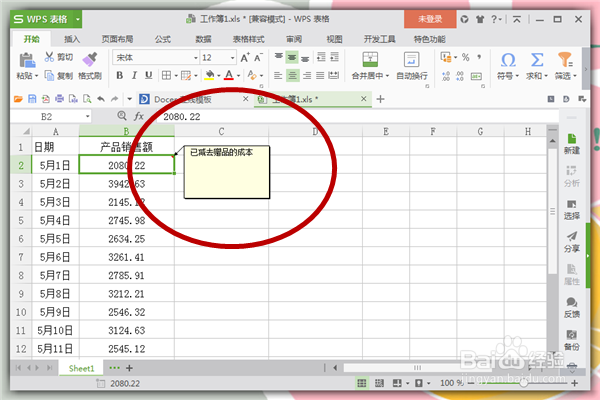
Task: Click the Copy icon
Action: click(49, 75)
